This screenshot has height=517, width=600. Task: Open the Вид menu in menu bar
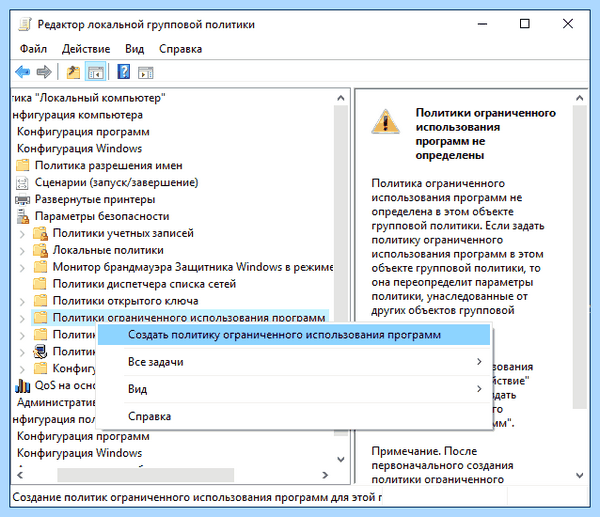(x=134, y=49)
